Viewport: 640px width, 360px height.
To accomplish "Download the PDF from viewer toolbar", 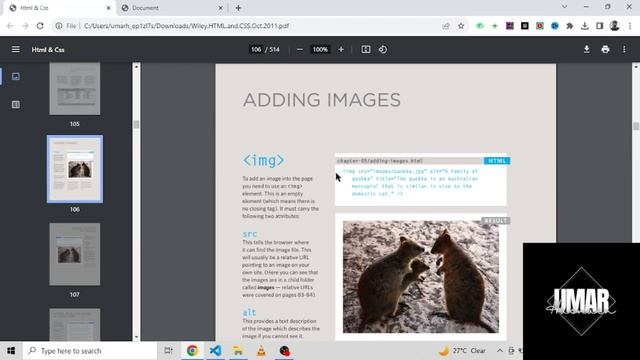I will (587, 49).
